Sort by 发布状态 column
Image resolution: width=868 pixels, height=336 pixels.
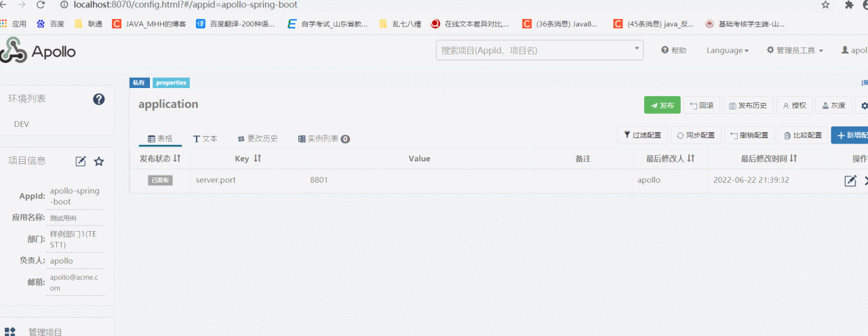(x=177, y=159)
